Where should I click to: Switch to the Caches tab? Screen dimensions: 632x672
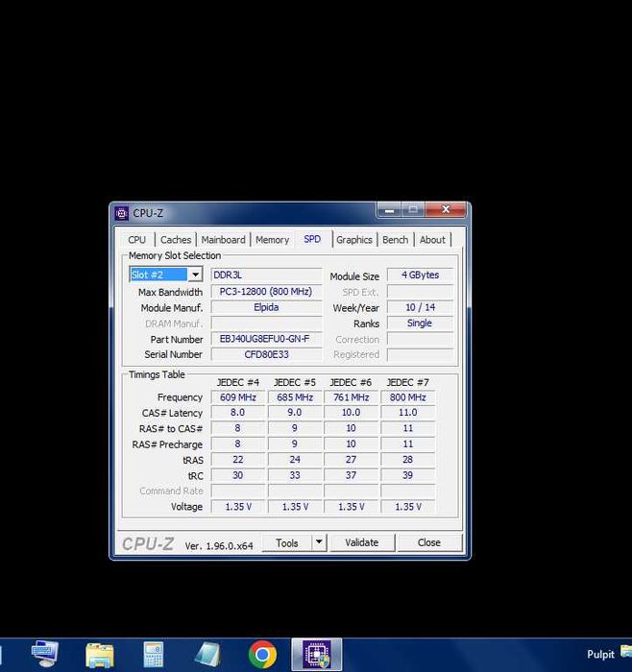tap(176, 240)
